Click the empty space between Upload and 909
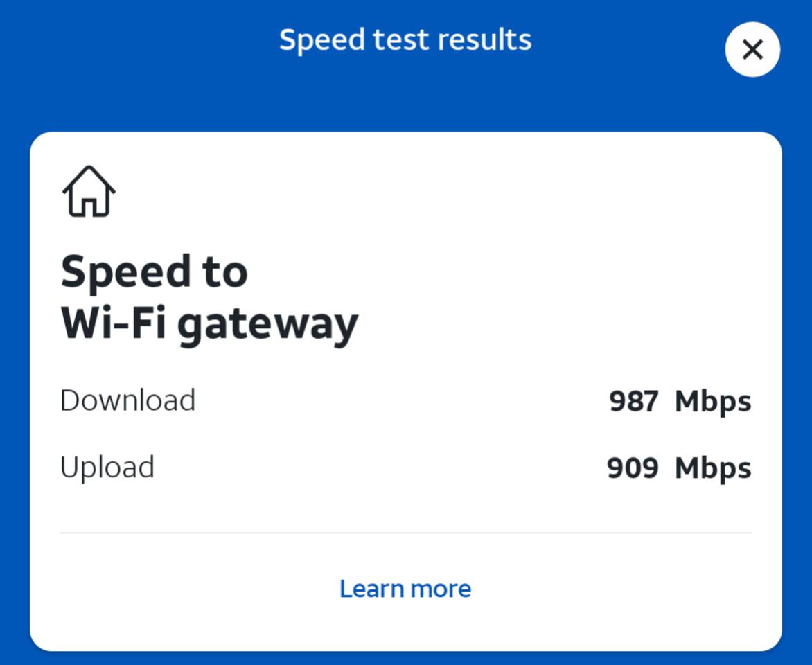 click(x=381, y=468)
